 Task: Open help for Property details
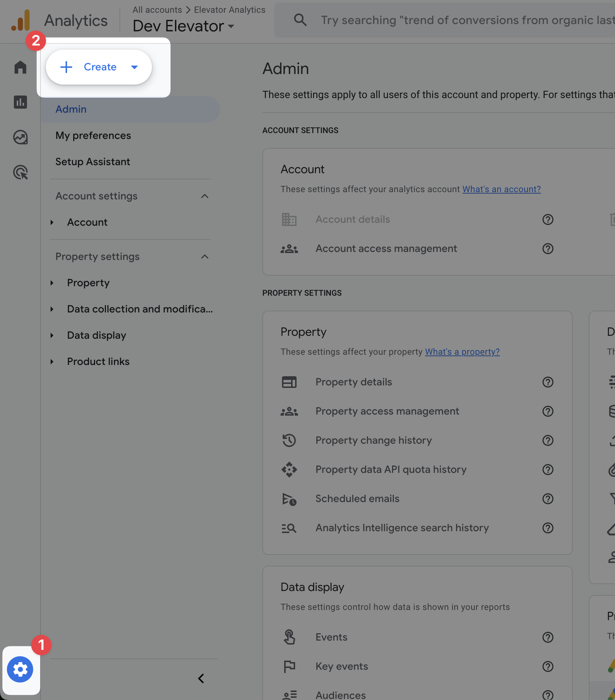click(x=548, y=382)
